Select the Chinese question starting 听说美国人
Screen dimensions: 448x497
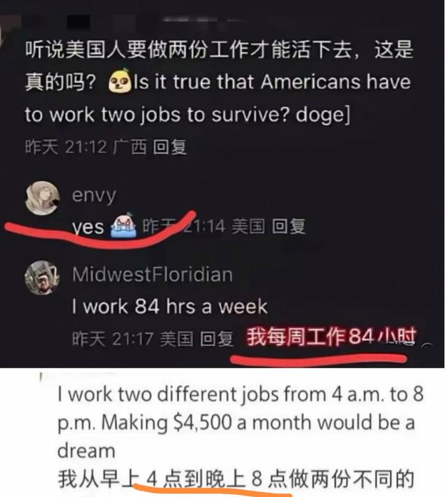point(220,66)
